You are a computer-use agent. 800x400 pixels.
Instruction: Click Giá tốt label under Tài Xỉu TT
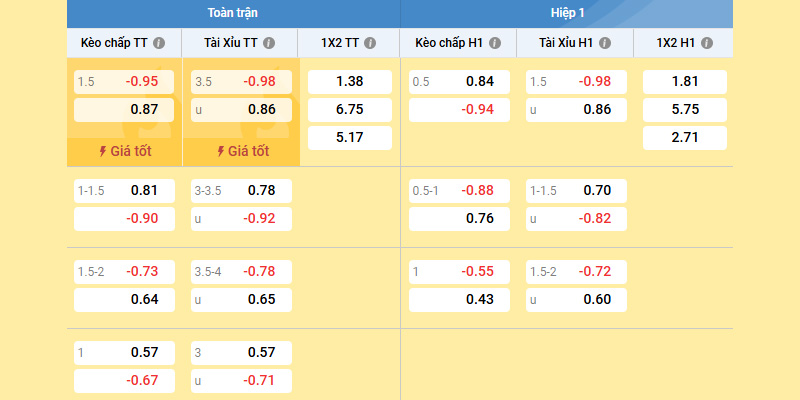pos(243,152)
